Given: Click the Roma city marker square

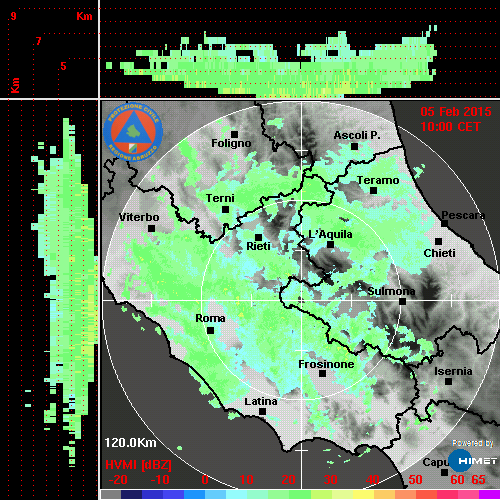Looking at the screenshot, I should (x=210, y=331).
